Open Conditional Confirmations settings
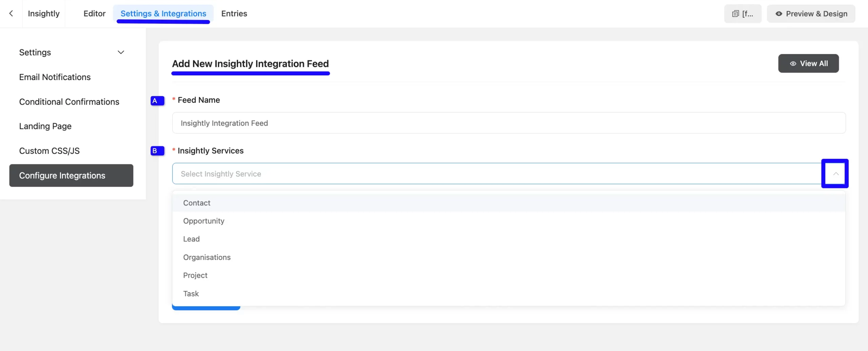 pos(69,102)
